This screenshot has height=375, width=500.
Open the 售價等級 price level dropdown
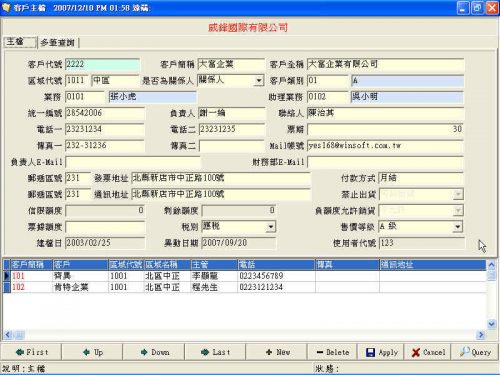click(x=458, y=227)
